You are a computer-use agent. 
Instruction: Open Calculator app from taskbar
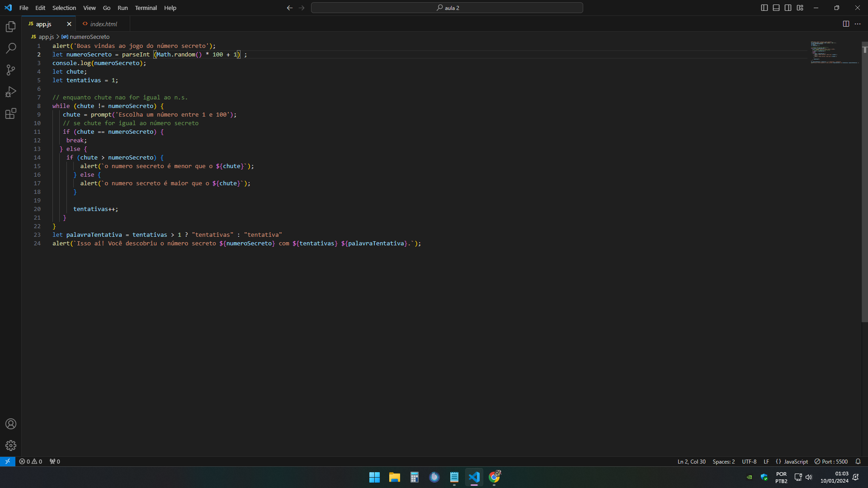(414, 477)
